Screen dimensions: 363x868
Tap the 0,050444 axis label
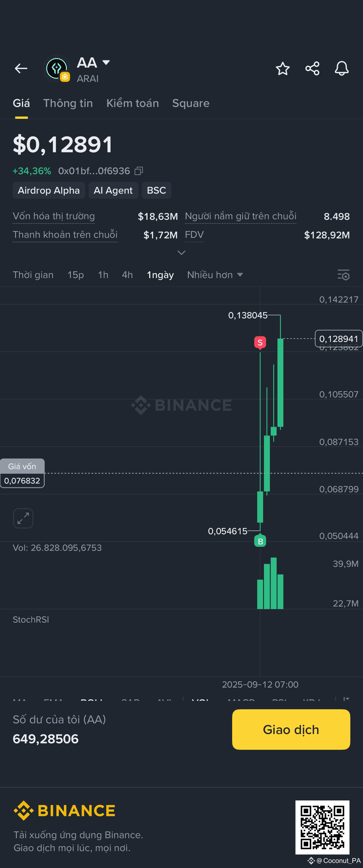click(339, 536)
